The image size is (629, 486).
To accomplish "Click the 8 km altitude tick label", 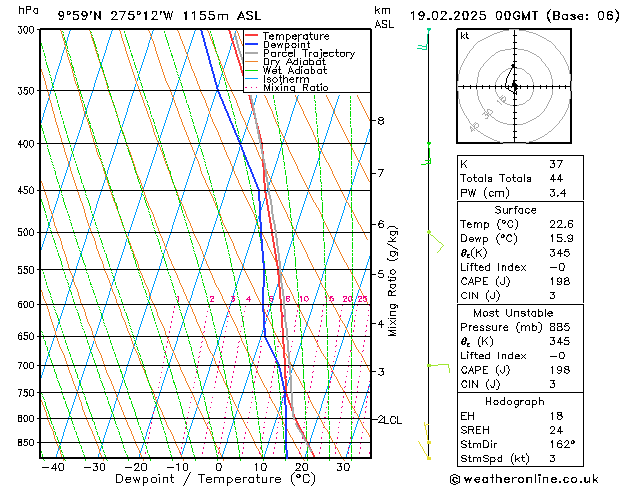I will point(381,121).
